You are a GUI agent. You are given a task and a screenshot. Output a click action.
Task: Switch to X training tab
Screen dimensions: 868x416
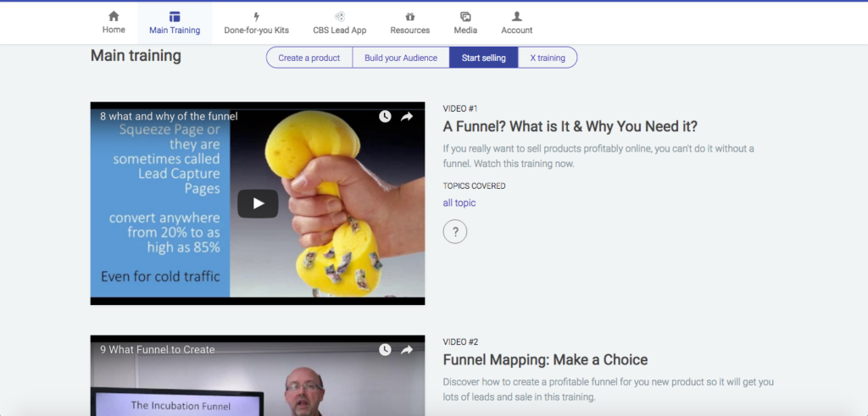coord(548,58)
